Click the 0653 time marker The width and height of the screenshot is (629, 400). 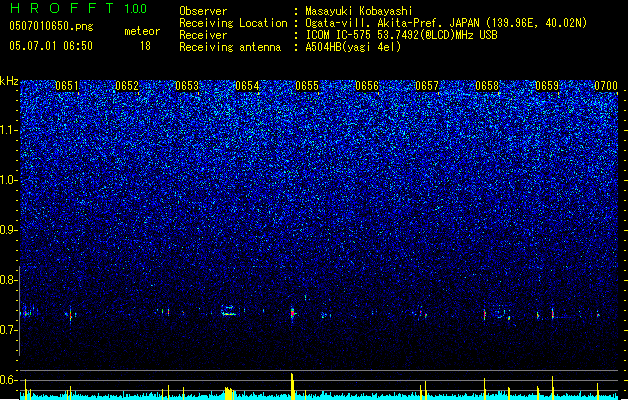coord(187,86)
